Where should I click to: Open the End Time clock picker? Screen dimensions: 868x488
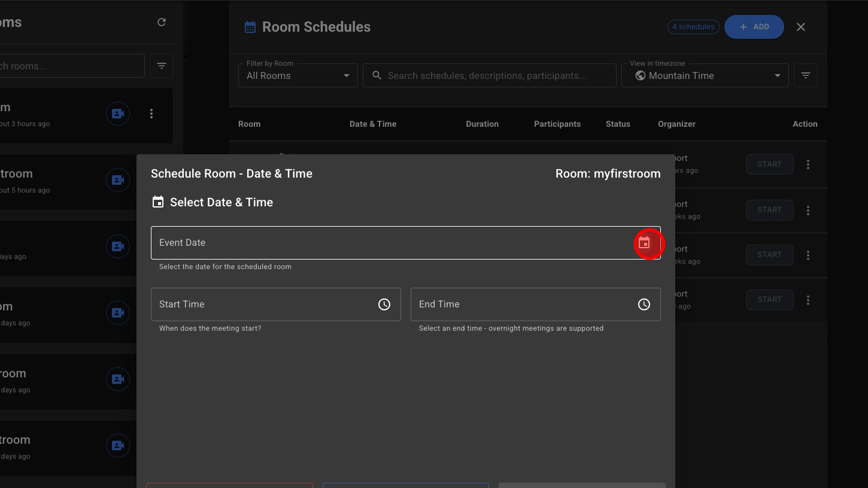(644, 304)
